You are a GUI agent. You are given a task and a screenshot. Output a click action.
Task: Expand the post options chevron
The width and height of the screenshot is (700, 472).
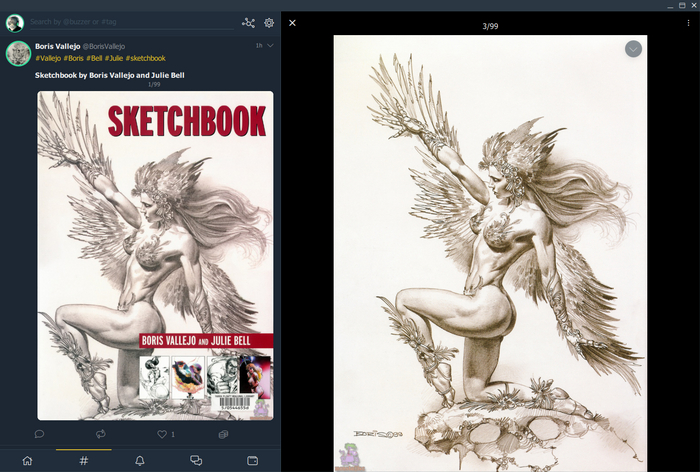point(270,46)
